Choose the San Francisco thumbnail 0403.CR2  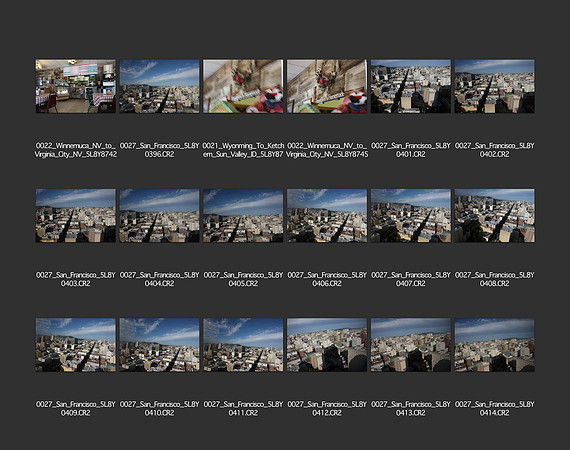pyautogui.click(x=76, y=216)
